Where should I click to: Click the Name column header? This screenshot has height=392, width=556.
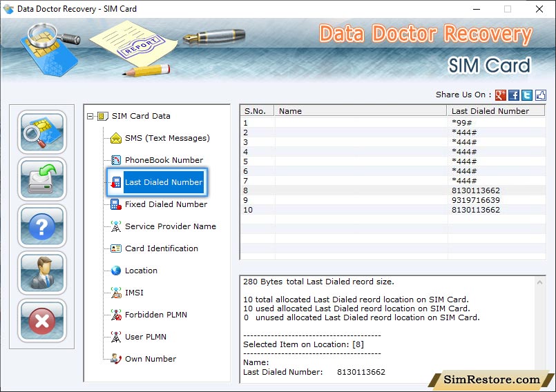(361, 111)
